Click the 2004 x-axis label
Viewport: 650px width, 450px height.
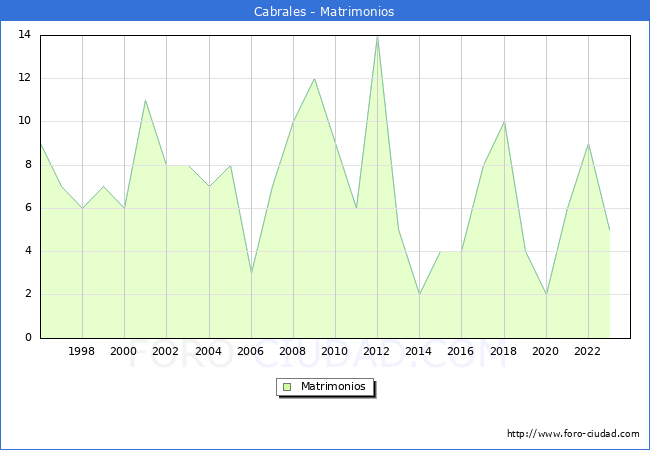point(208,351)
